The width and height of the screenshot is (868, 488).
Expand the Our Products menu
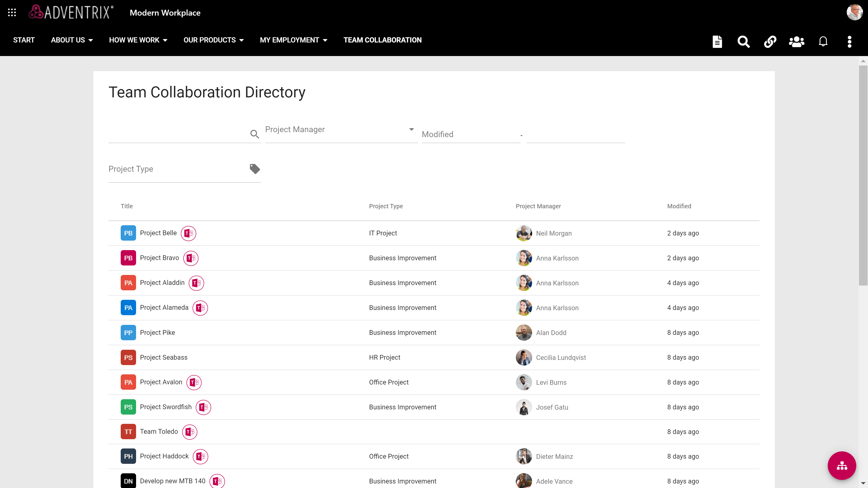click(214, 40)
